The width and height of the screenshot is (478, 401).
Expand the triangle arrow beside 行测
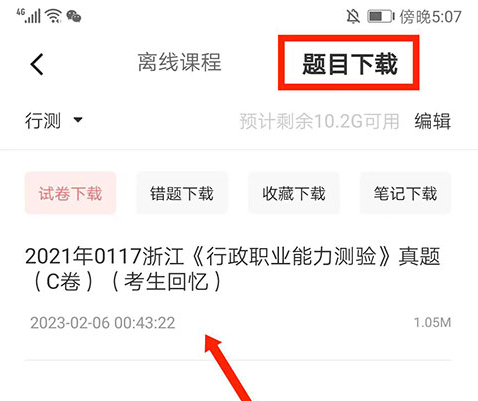tap(78, 119)
